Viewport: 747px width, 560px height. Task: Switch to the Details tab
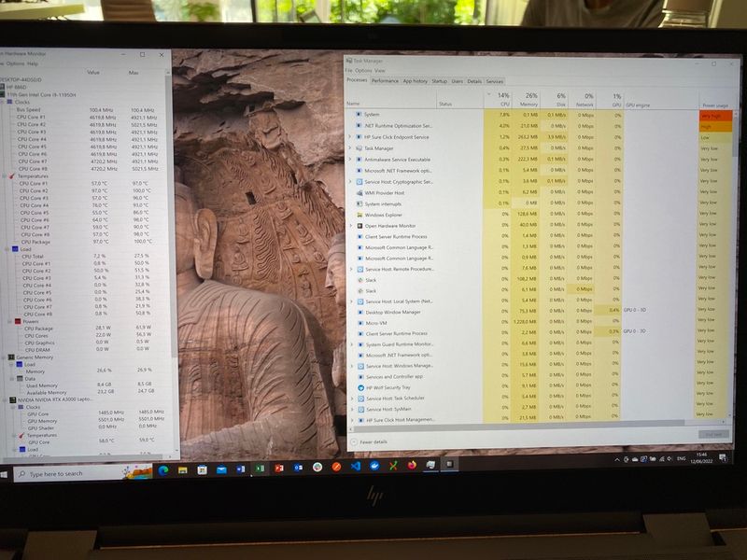pyautogui.click(x=474, y=81)
